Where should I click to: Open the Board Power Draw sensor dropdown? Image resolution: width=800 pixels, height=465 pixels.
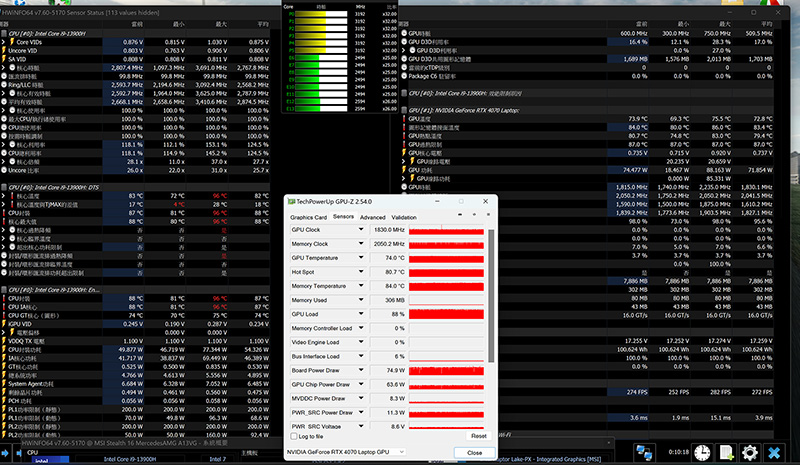coord(361,370)
